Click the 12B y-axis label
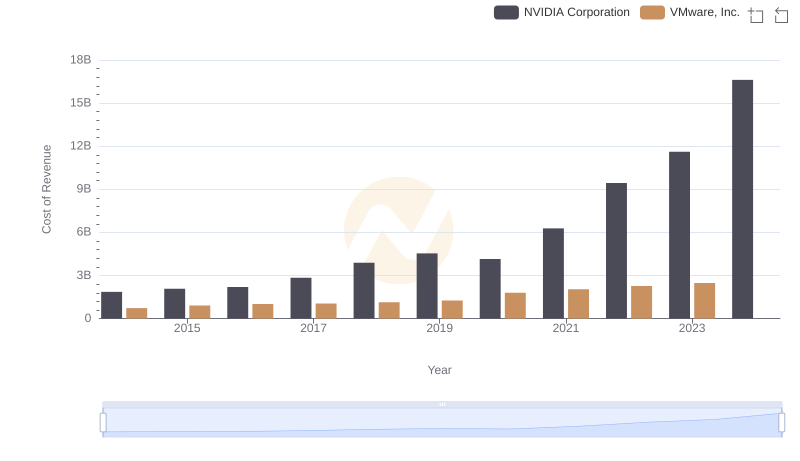 (x=81, y=146)
